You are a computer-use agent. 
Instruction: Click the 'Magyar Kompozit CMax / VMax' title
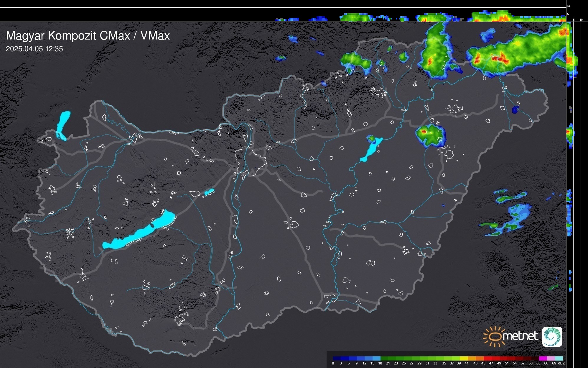[x=88, y=36]
